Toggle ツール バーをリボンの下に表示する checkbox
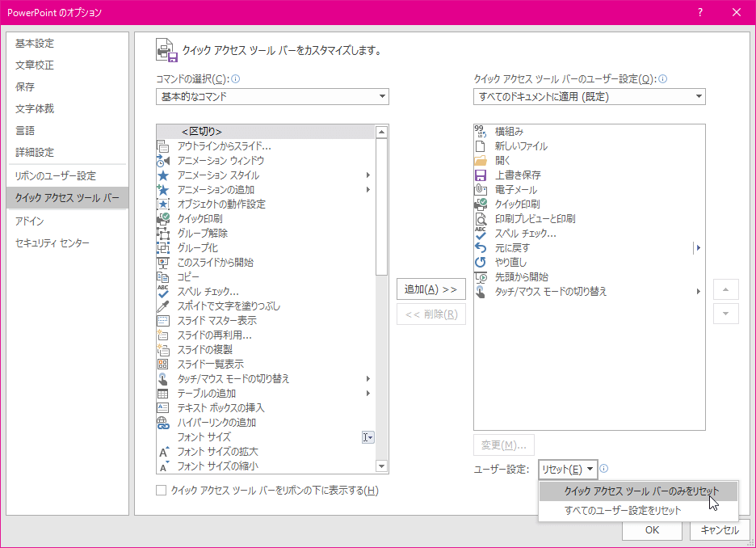The height and width of the screenshot is (548, 756). click(x=161, y=491)
